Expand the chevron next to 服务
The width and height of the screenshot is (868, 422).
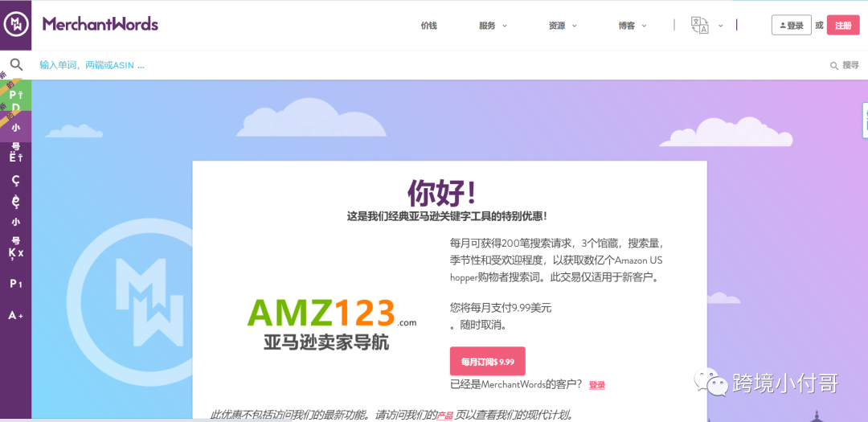point(505,26)
